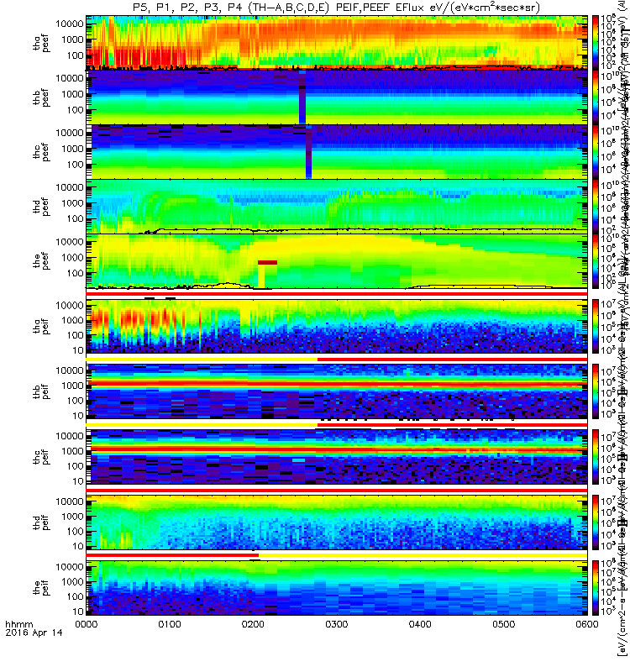Click the 100 tick label of thd peef panel

pos(75,219)
